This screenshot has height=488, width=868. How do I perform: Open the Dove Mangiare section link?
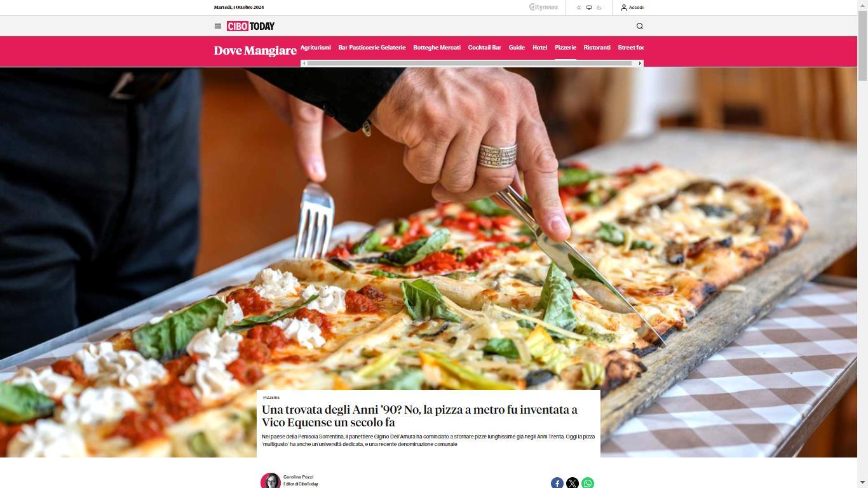point(255,51)
